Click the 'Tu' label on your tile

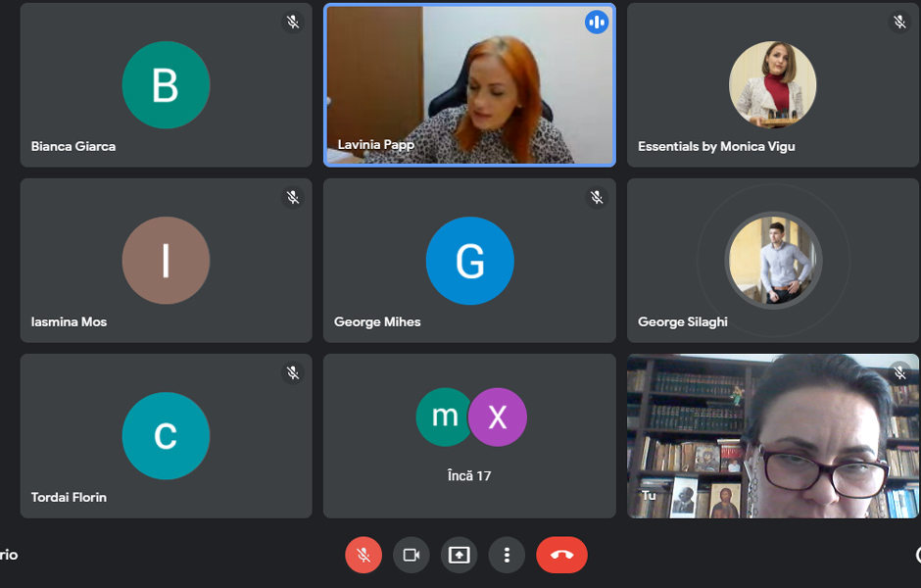click(x=649, y=495)
